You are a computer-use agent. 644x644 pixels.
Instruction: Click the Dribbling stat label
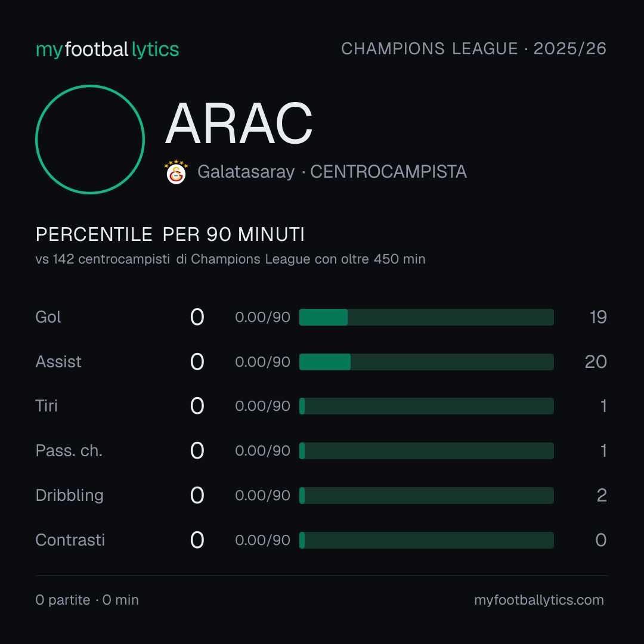(69, 496)
